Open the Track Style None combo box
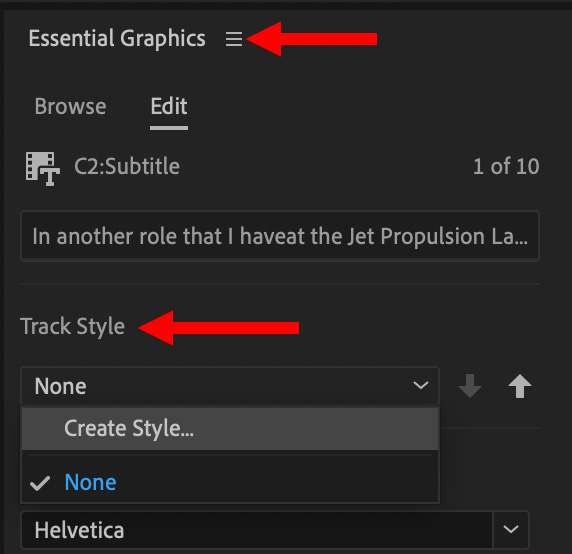 point(230,386)
